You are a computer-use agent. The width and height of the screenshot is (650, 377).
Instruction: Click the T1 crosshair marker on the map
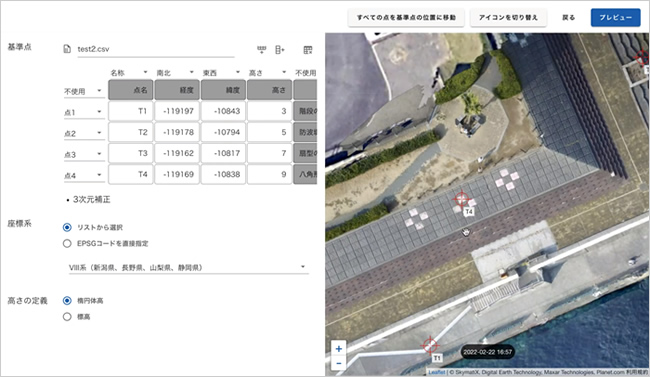pyautogui.click(x=430, y=345)
